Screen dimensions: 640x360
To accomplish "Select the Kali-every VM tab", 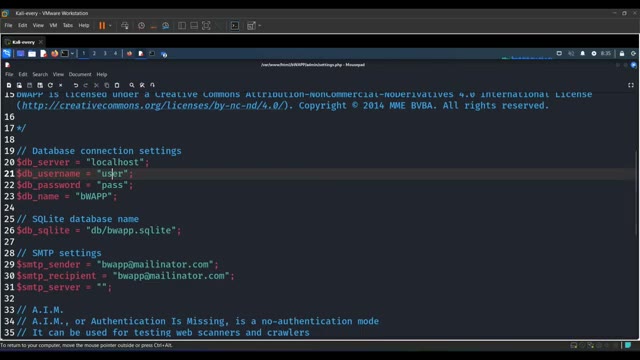I will (23, 42).
